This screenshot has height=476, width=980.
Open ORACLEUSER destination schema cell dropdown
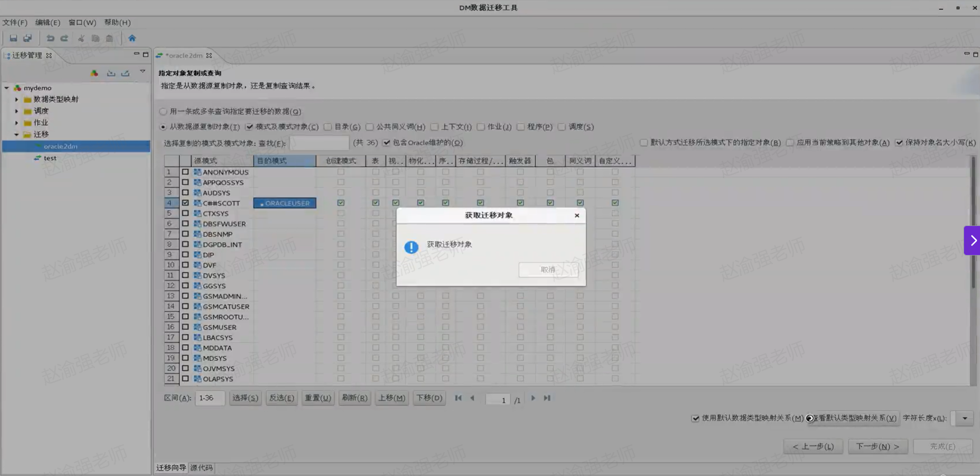[x=285, y=203]
